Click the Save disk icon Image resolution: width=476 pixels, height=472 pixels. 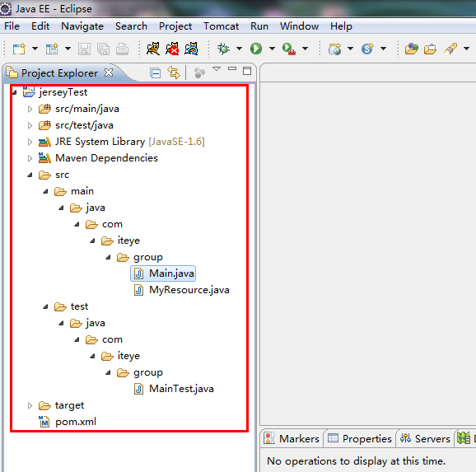pos(84,49)
